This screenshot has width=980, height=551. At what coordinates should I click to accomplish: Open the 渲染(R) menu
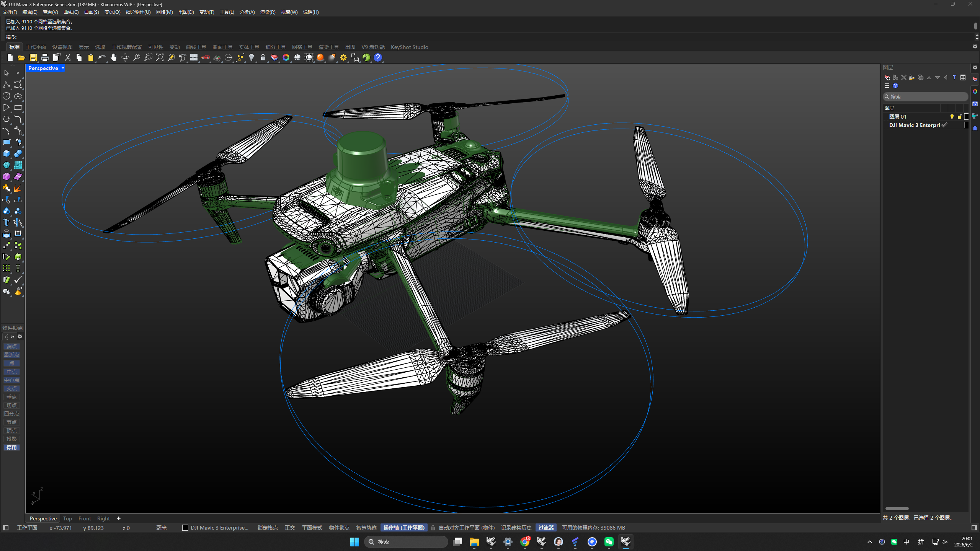pos(268,12)
